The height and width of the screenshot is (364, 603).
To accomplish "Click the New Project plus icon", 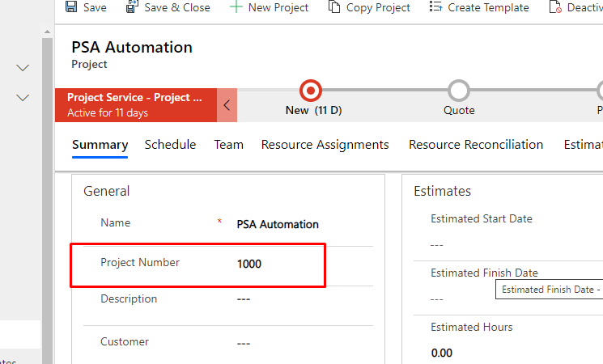I will 236,7.
